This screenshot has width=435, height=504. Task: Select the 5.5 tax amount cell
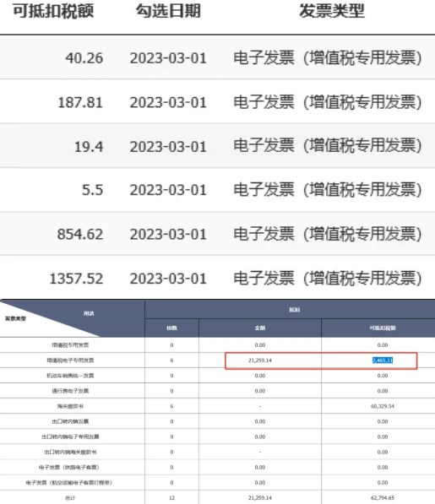coord(93,190)
